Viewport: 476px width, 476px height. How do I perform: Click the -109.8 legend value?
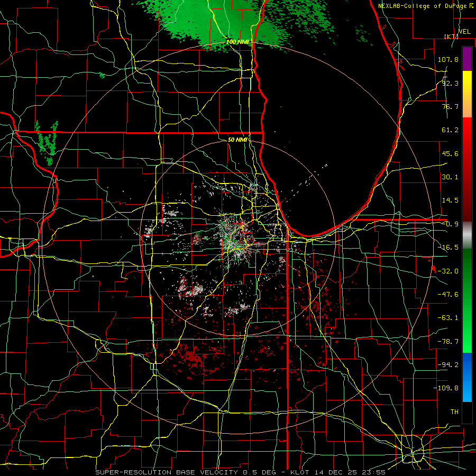[446, 388]
